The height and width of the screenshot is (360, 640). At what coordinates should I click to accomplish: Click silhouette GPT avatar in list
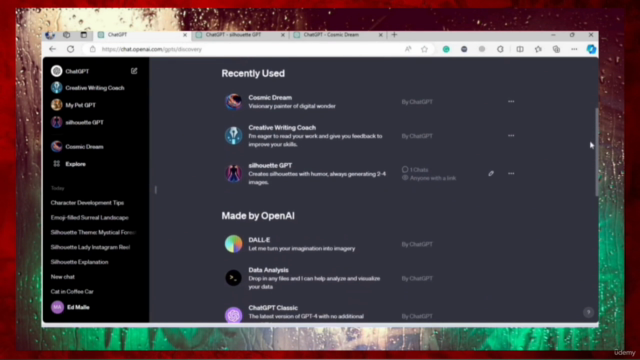(x=233, y=173)
